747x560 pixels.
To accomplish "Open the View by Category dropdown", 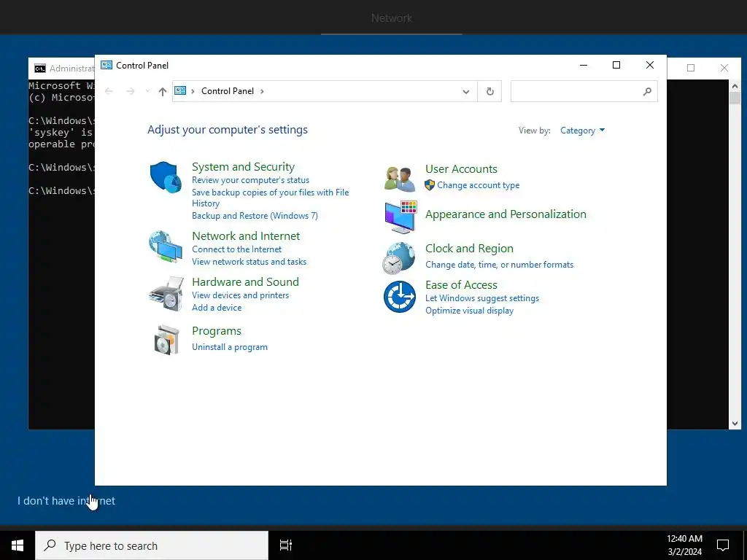I will point(582,131).
